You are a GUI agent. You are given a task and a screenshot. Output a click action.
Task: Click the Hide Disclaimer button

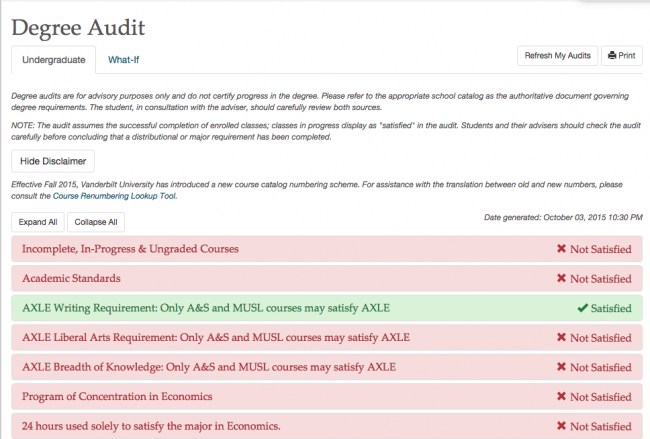52,160
